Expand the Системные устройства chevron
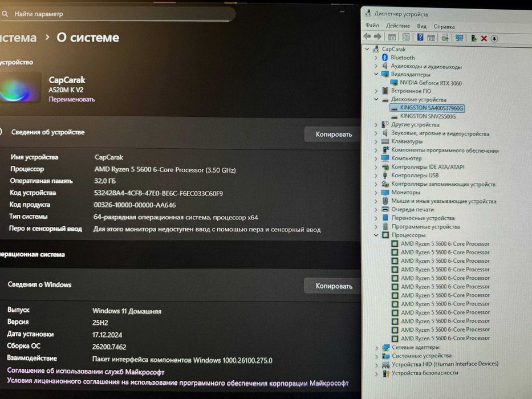This screenshot has height=399, width=532. (x=376, y=356)
